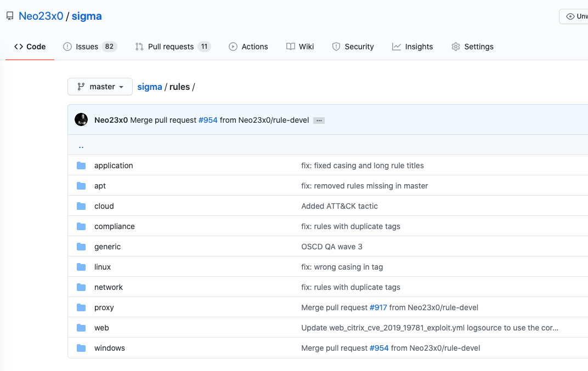Click the Neo23x0 avatar in commit bar
588x371 pixels.
click(81, 119)
